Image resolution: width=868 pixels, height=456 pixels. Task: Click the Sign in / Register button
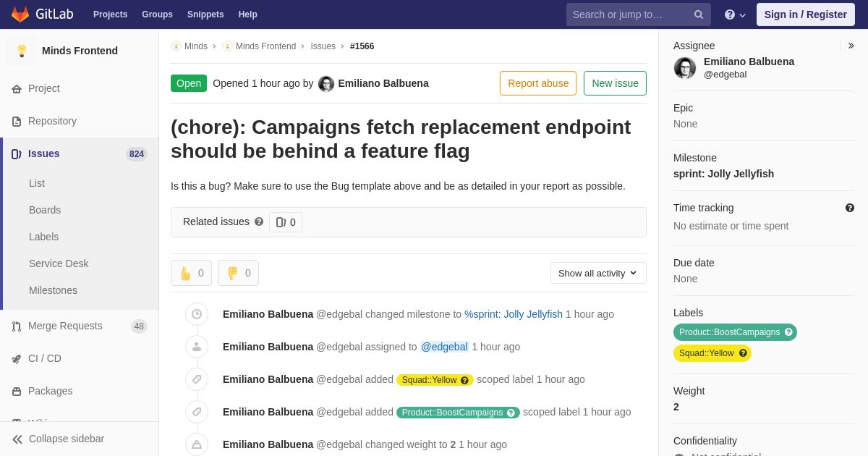point(805,14)
